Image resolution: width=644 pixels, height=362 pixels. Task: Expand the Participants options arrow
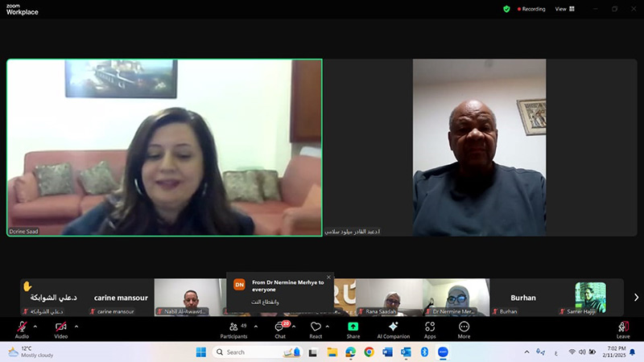pos(256,326)
